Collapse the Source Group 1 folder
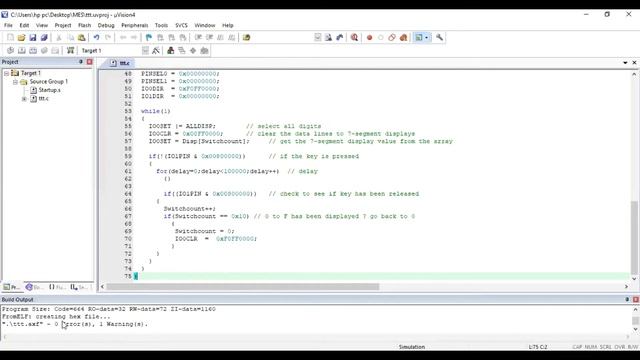This screenshot has width=640, height=360. coord(15,82)
